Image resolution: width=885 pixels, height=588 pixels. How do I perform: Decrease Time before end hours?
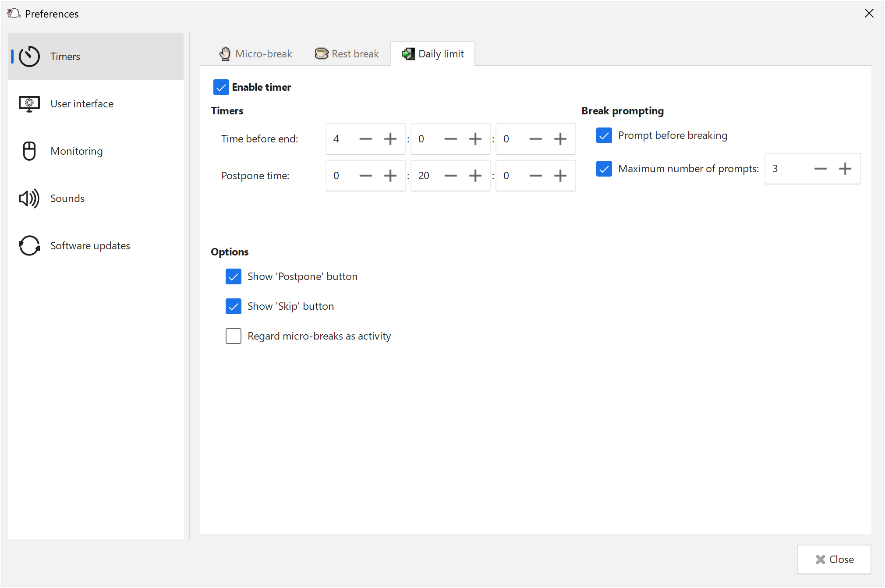[x=365, y=139]
